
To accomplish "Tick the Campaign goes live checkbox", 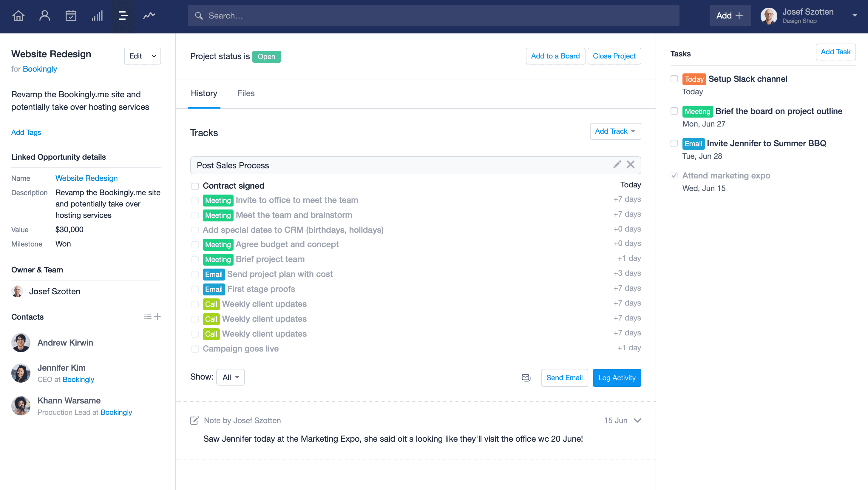I will pyautogui.click(x=195, y=349).
